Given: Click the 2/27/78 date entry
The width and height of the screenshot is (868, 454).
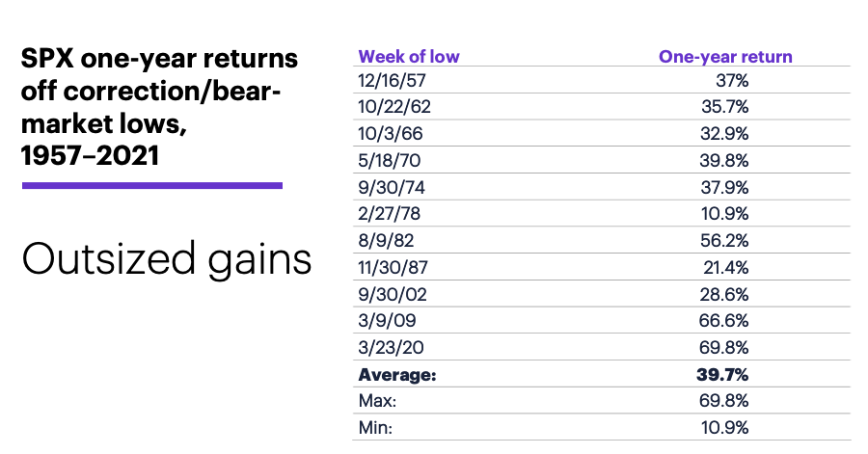Looking at the screenshot, I should [390, 213].
